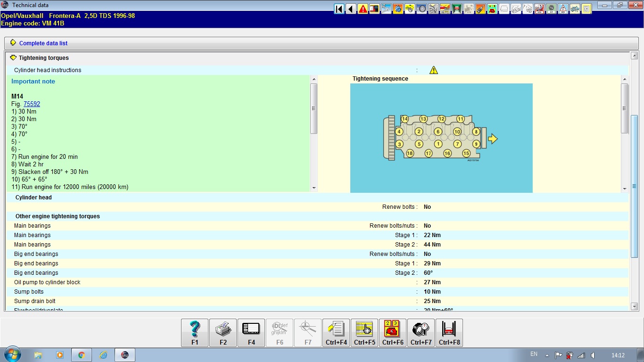Click the F4 full screen view button
The image size is (644, 362).
click(x=251, y=333)
